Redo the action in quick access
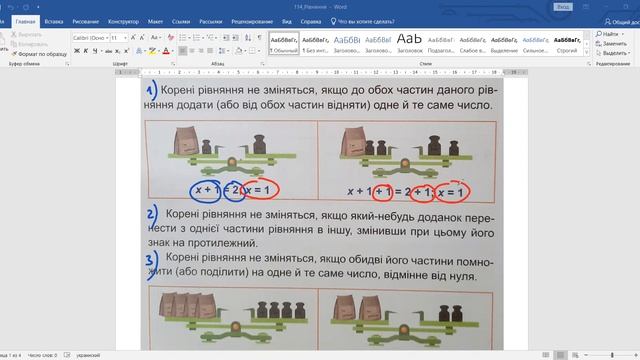640x360 pixels. tap(26, 7)
